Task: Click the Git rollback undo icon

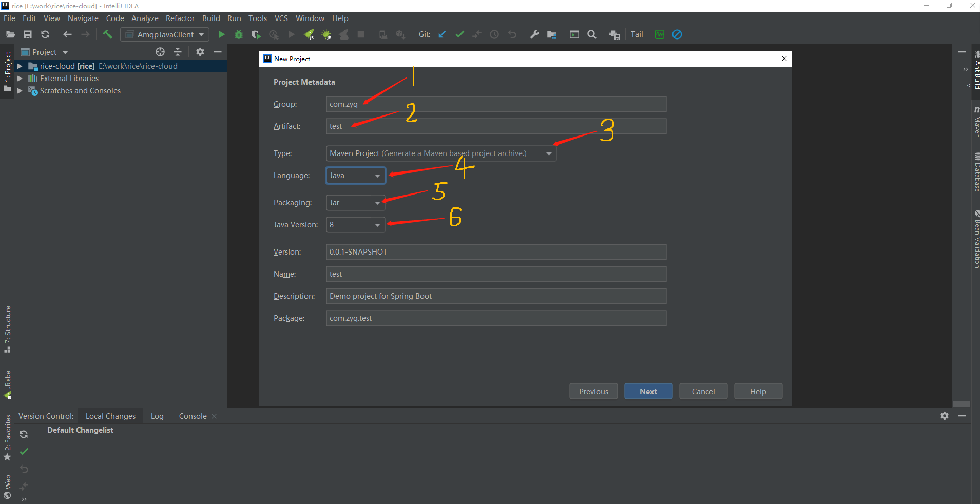Action: [512, 34]
